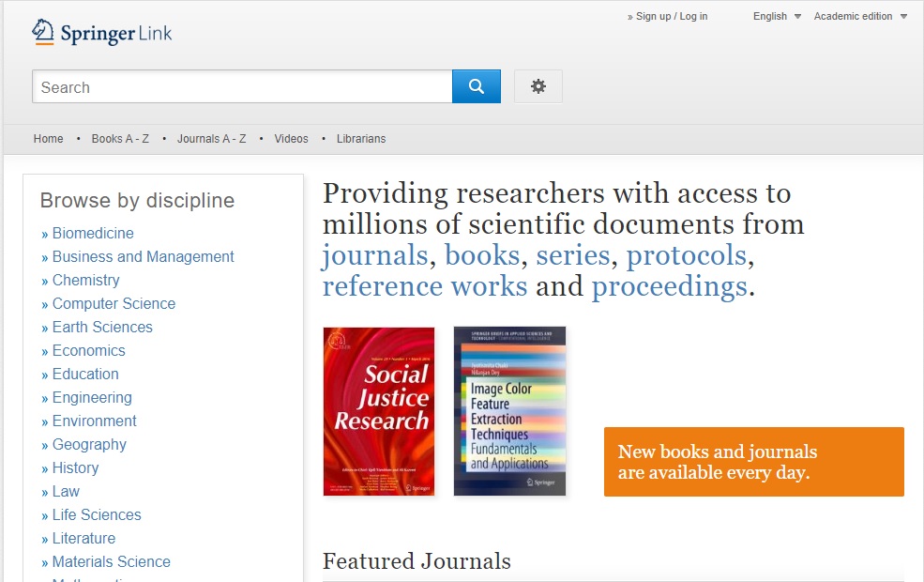The width and height of the screenshot is (924, 582).
Task: Follow the 'books' link in headline
Action: [x=482, y=256]
